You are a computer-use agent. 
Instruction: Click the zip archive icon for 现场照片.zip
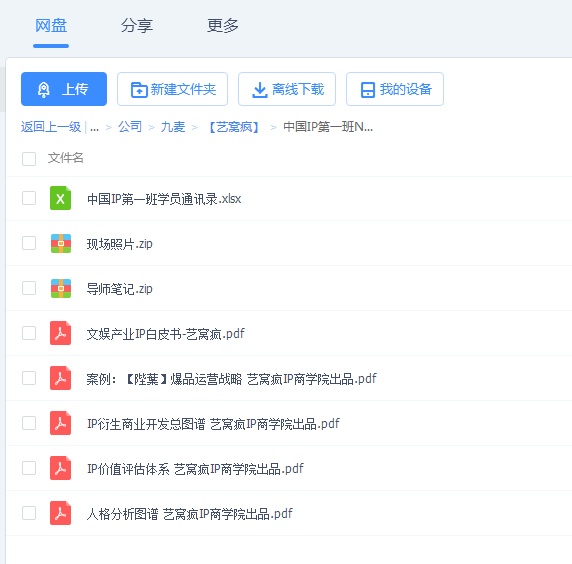click(x=61, y=243)
